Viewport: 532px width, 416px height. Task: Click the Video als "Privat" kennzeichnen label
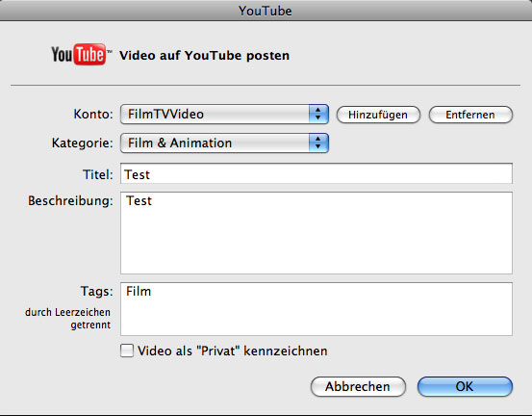point(233,351)
